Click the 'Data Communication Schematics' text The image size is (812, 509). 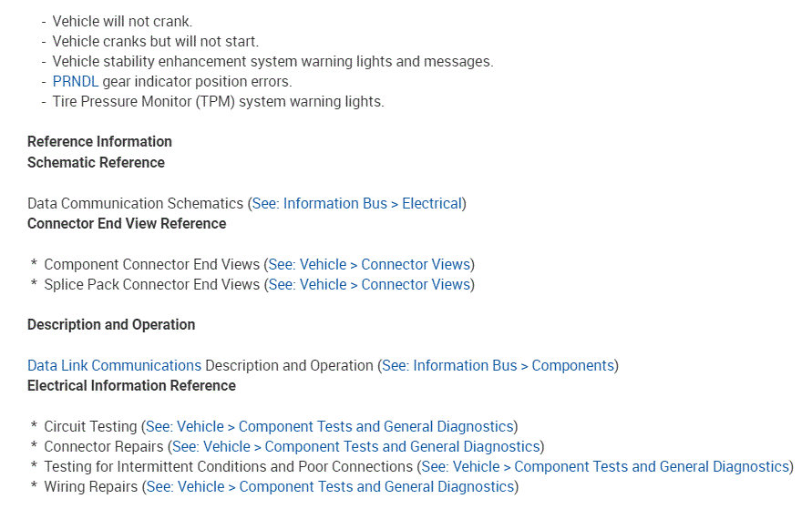coord(135,203)
